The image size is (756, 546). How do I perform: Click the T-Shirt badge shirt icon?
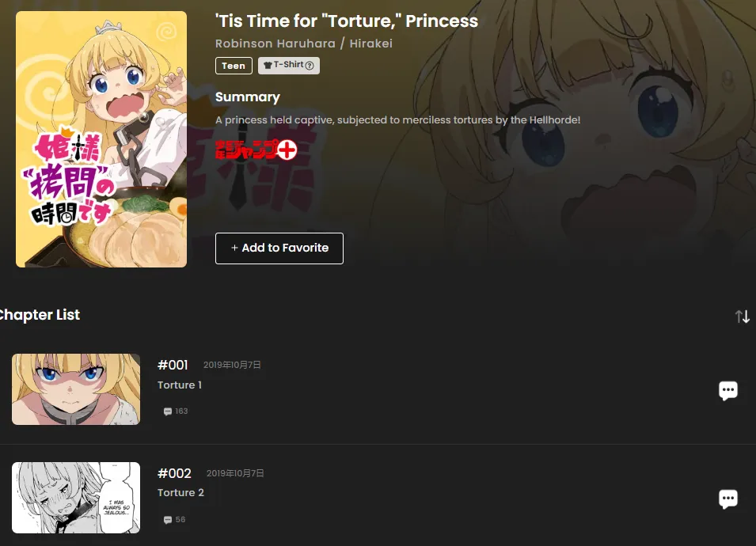tap(268, 65)
